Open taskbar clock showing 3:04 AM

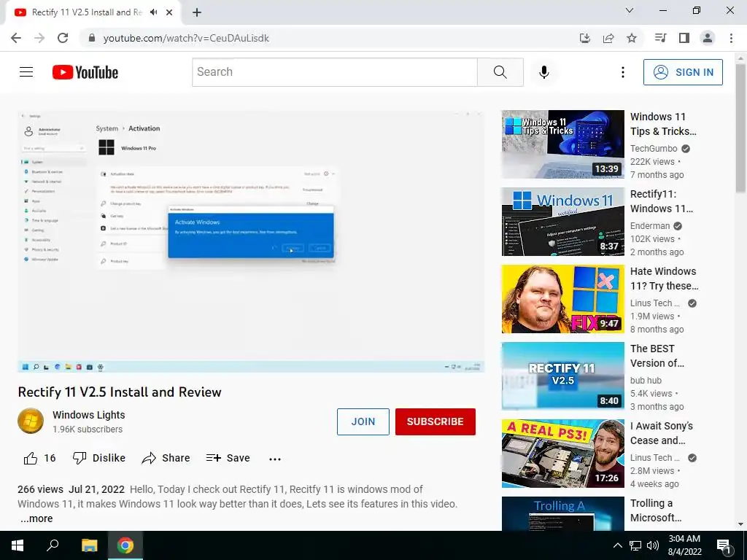coord(684,545)
